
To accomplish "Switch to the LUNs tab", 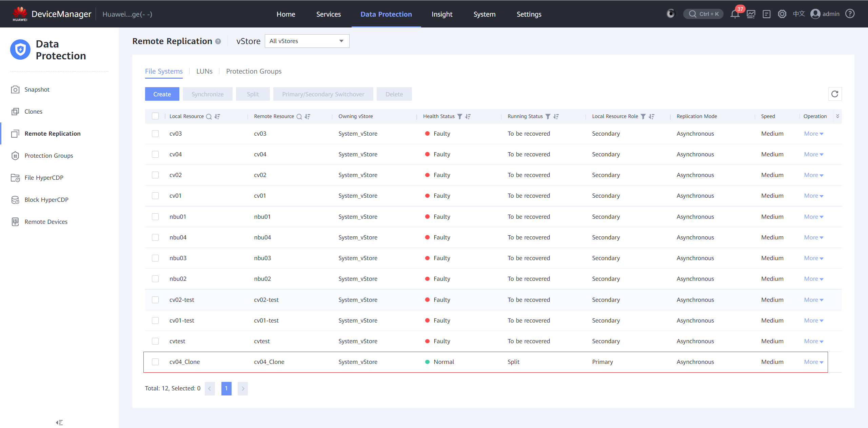I will click(204, 71).
